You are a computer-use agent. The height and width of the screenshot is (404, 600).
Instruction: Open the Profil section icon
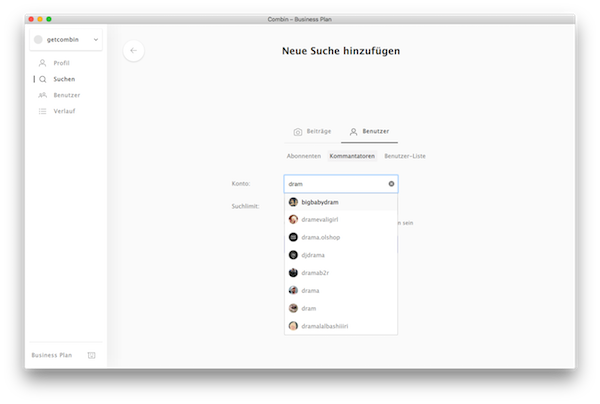tap(42, 63)
